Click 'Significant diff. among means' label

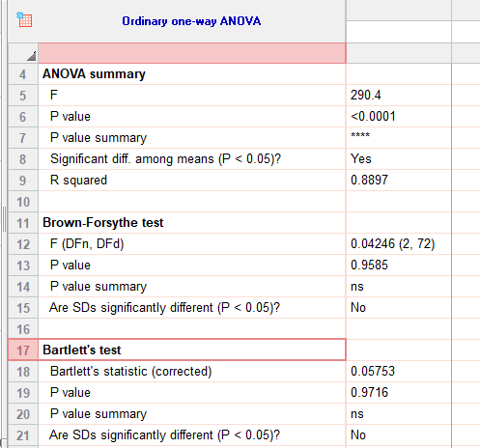click(x=165, y=159)
